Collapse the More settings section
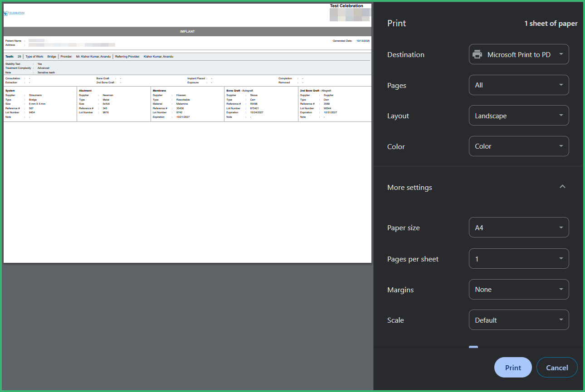The height and width of the screenshot is (392, 585). pos(562,187)
